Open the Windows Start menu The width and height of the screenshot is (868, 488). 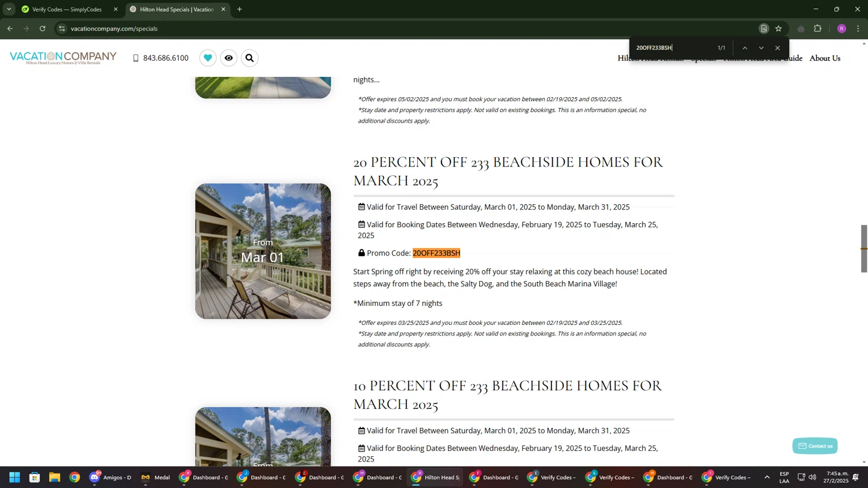(x=14, y=478)
